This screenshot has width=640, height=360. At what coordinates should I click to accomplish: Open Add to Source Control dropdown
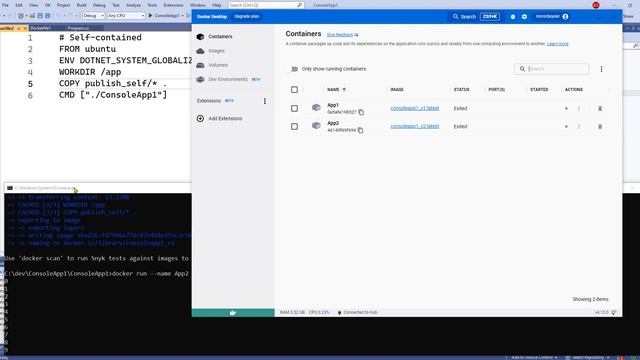point(534,358)
